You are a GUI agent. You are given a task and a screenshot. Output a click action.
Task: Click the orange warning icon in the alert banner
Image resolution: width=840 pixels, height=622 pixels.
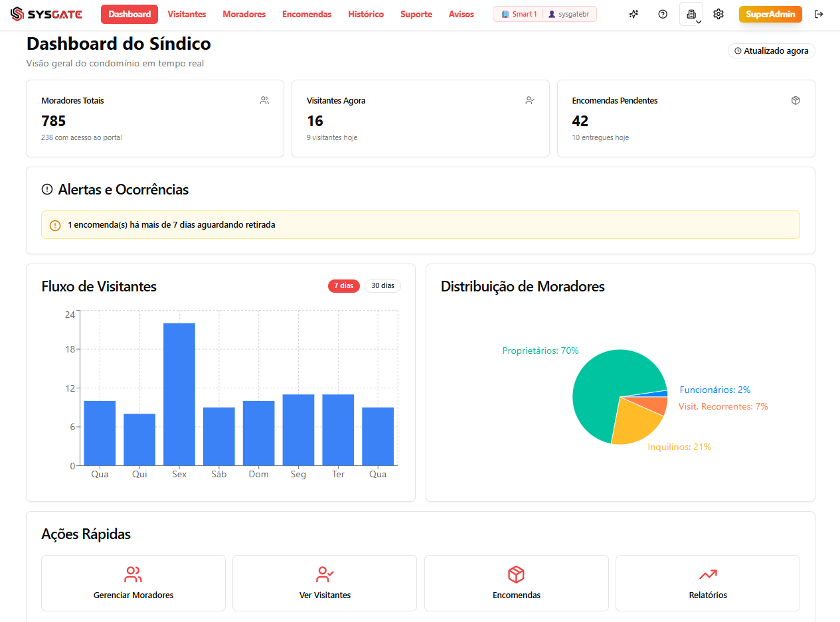[x=55, y=225]
